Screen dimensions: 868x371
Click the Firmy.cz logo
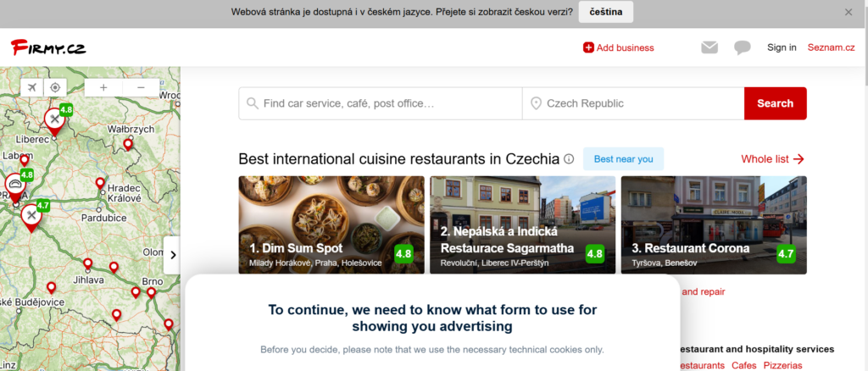point(48,47)
